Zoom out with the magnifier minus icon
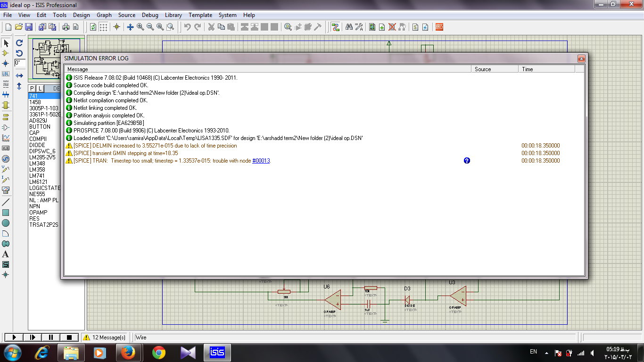The height and width of the screenshot is (362, 644). (x=150, y=27)
